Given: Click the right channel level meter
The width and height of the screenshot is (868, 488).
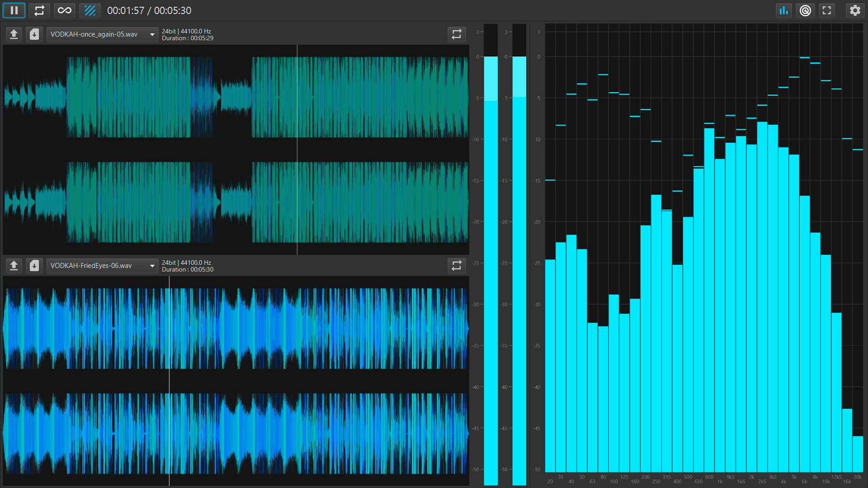Looking at the screenshot, I should coord(519,255).
